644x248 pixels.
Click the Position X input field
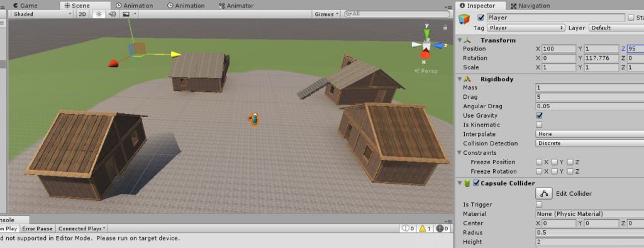pos(559,48)
